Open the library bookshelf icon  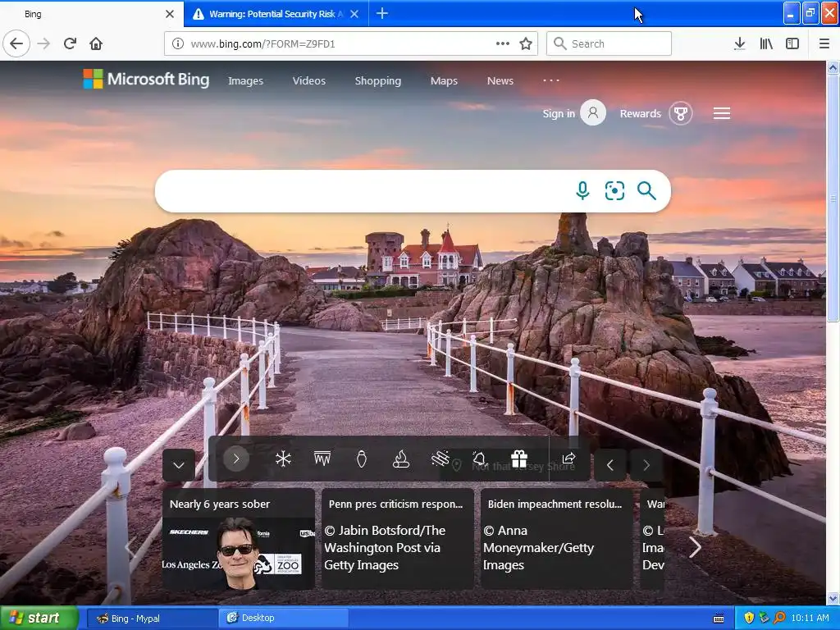[x=766, y=43]
